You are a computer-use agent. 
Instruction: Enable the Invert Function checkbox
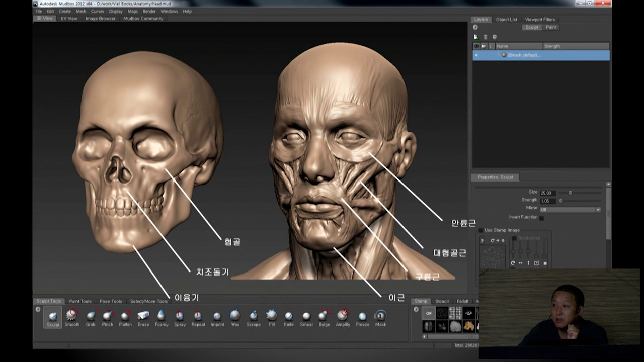(541, 218)
